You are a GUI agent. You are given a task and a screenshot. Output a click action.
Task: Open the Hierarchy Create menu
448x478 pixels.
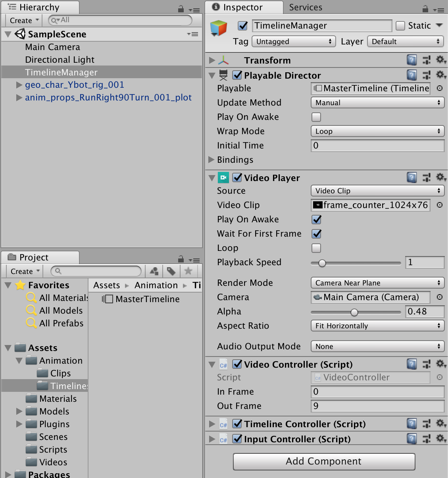(24, 20)
